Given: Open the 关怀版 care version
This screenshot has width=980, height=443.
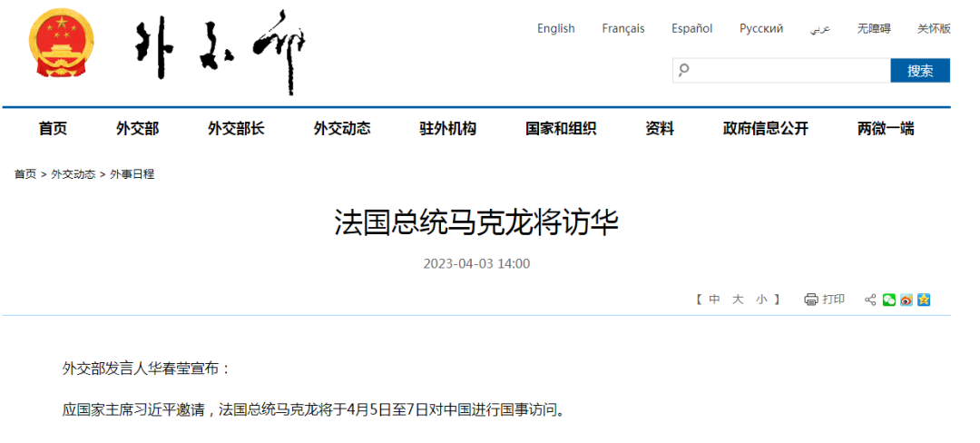Looking at the screenshot, I should (934, 28).
